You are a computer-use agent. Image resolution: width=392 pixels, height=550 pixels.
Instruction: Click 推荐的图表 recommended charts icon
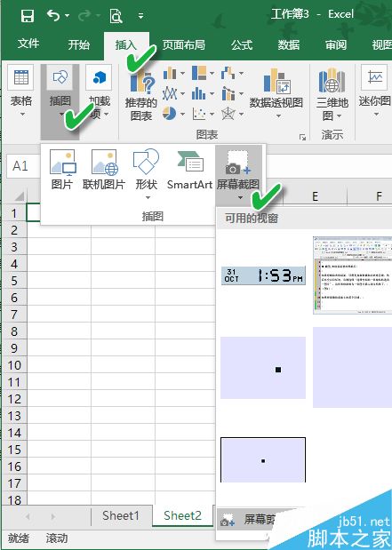pos(141,82)
